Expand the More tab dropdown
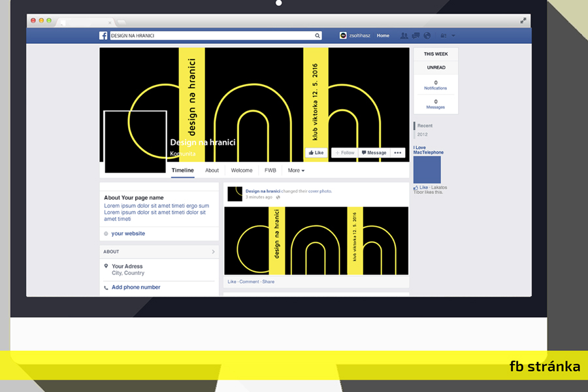588x392 pixels. (x=296, y=171)
